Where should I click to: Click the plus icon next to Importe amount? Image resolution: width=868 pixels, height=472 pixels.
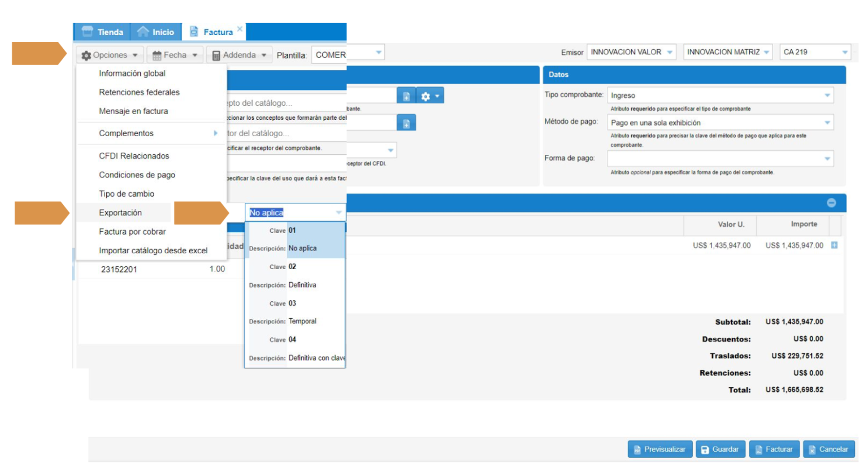(x=834, y=245)
